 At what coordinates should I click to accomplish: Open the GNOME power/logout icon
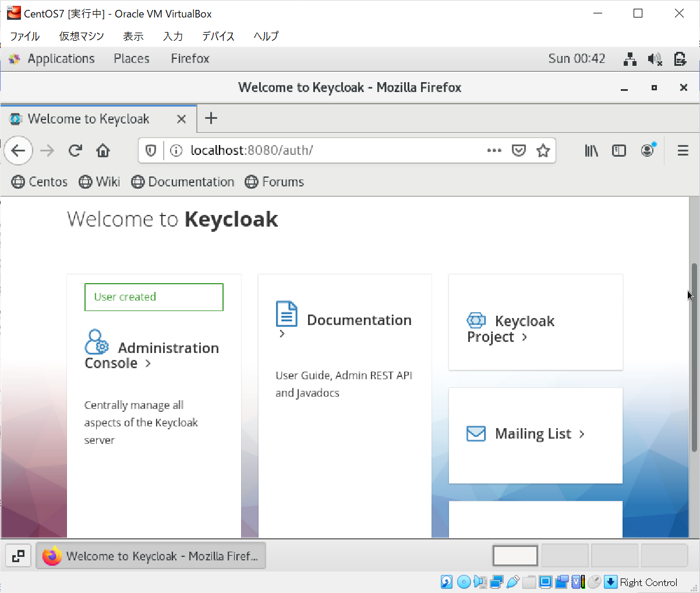680,59
